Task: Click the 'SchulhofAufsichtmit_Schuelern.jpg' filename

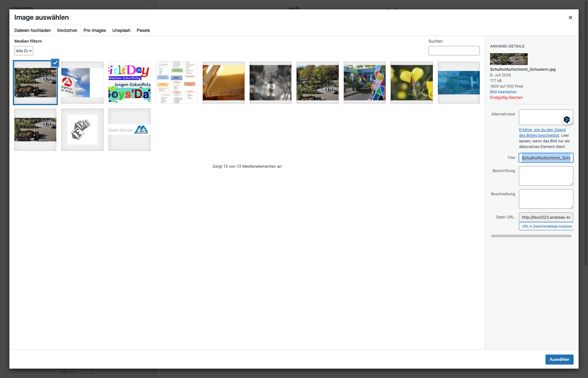Action: point(523,69)
